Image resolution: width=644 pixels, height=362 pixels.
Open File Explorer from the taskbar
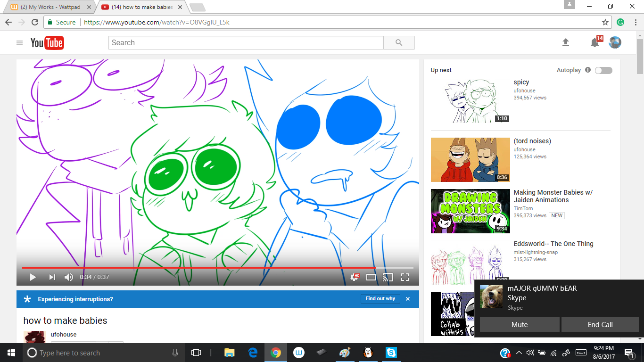[x=230, y=353]
